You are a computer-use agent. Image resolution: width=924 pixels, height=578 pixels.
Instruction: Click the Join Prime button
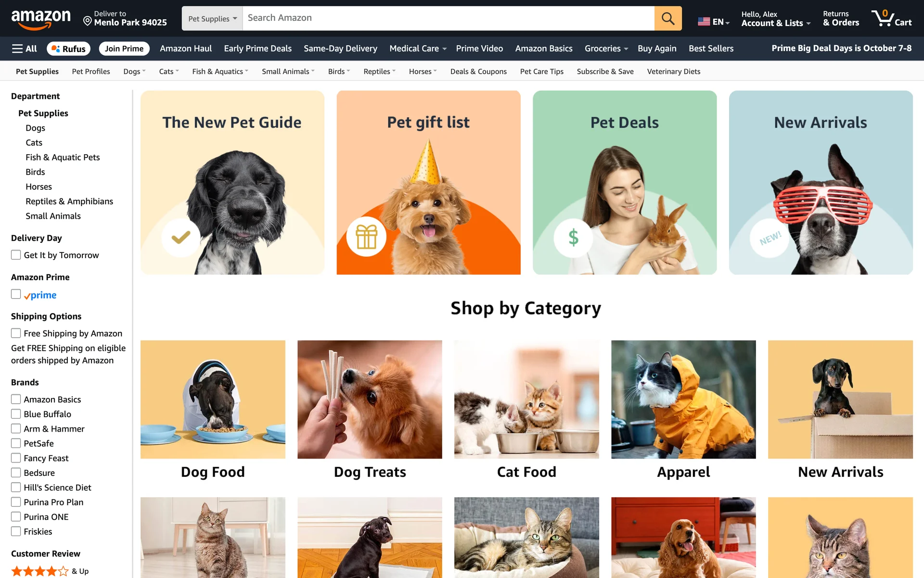pyautogui.click(x=124, y=49)
